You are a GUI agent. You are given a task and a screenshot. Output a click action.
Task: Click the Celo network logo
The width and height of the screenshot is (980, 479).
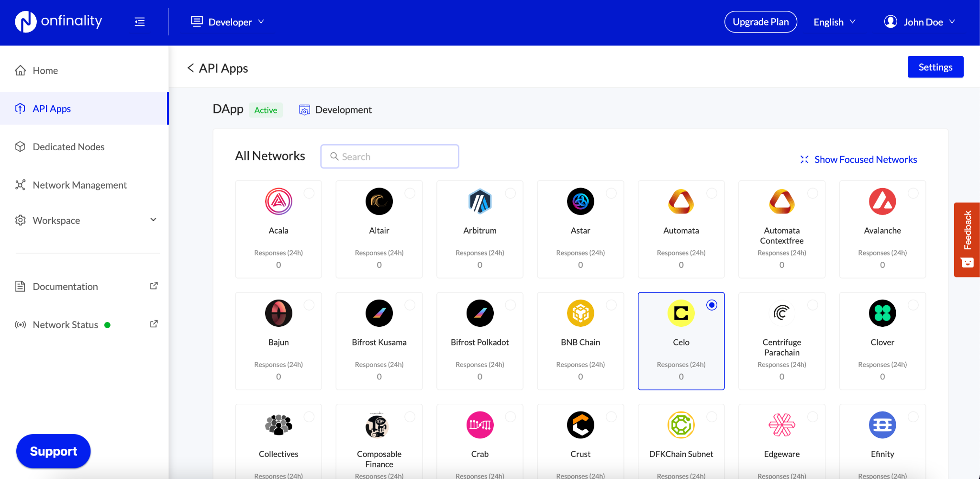pyautogui.click(x=681, y=313)
